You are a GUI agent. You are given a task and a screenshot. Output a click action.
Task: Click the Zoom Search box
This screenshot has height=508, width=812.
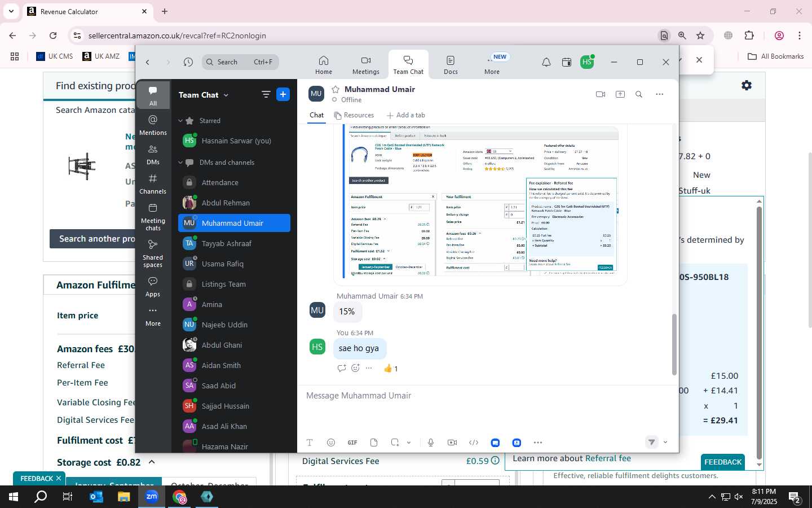click(241, 62)
